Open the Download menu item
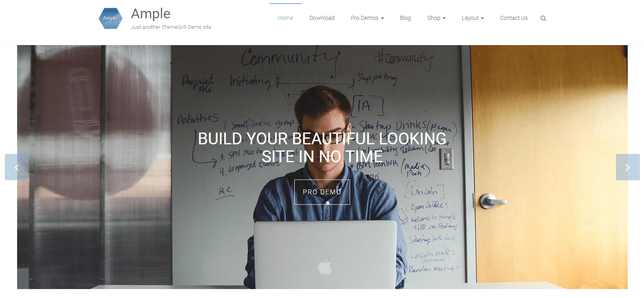The image size is (644, 298). pyautogui.click(x=322, y=18)
